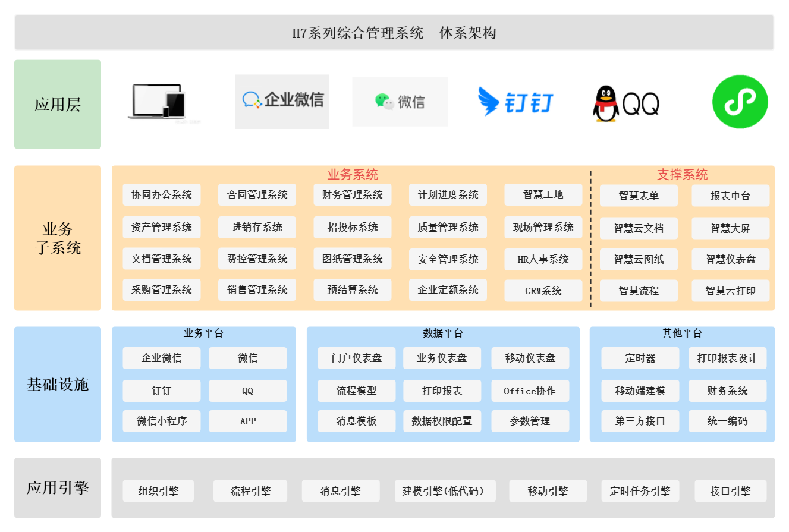This screenshot has height=532, width=789.
Task: Select 招投标系统 box
Action: 353,228
